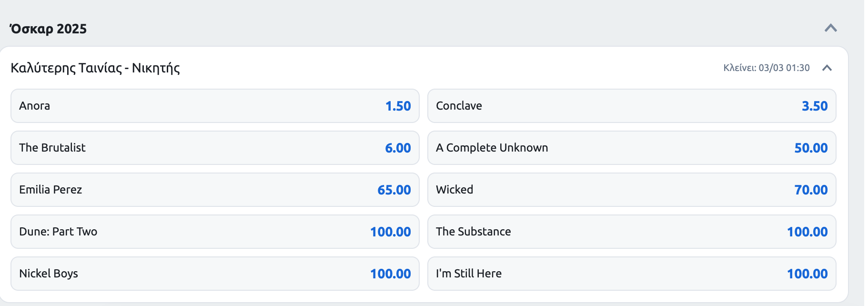Select Nickel Boys outcome

(x=214, y=274)
